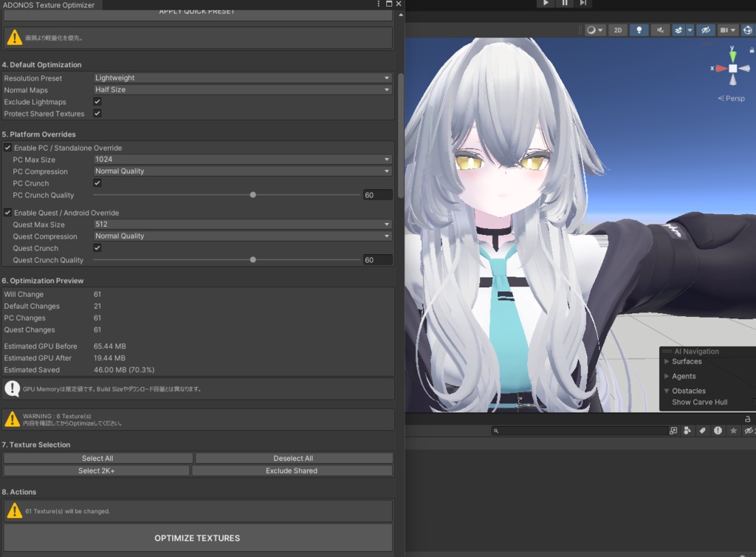Toggle PC Crunch checkbox
The width and height of the screenshot is (756, 557).
[97, 182]
